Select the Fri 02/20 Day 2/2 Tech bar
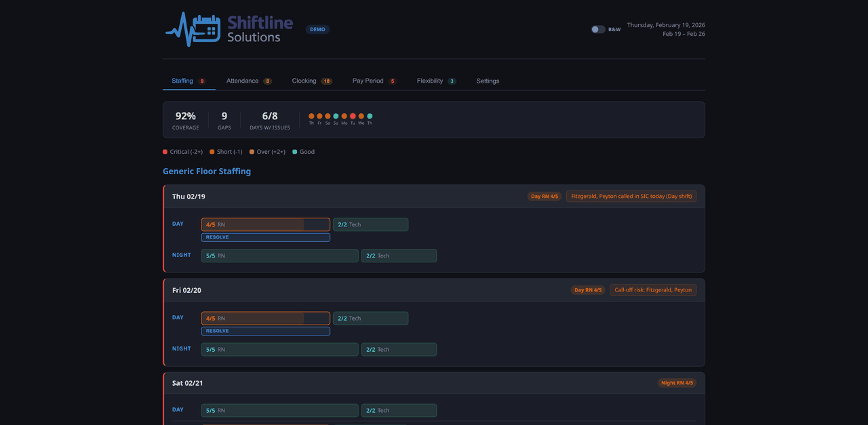 tap(370, 318)
